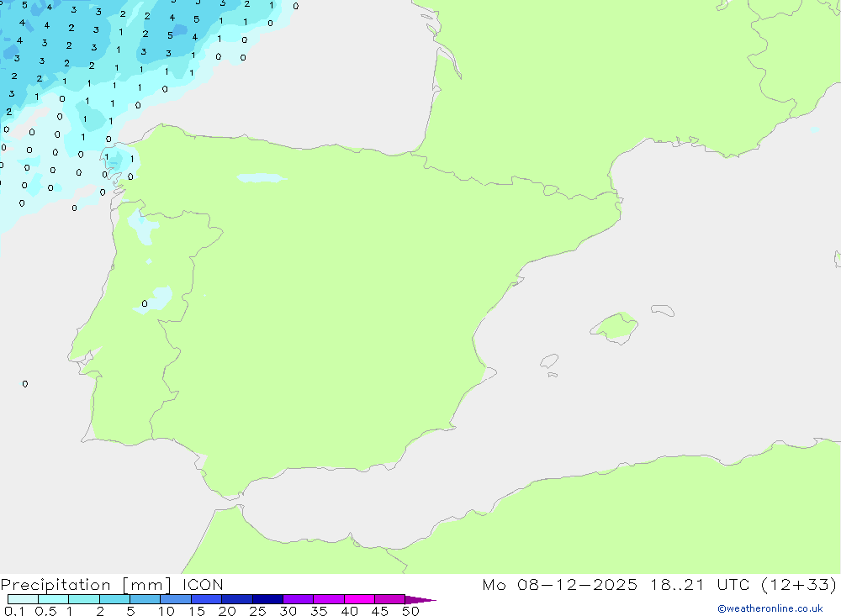Image resolution: width=841 pixels, height=616 pixels.
Task: Click the '50' legend scale label
Action: tap(410, 611)
